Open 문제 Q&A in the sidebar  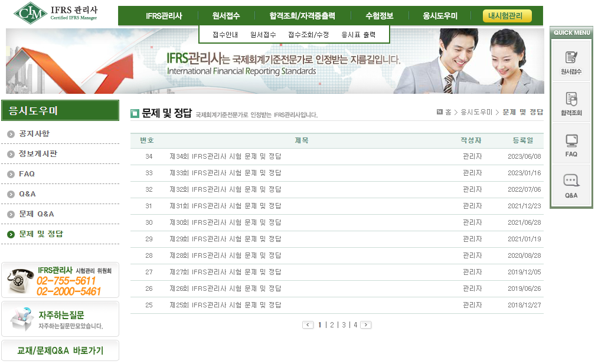(37, 214)
